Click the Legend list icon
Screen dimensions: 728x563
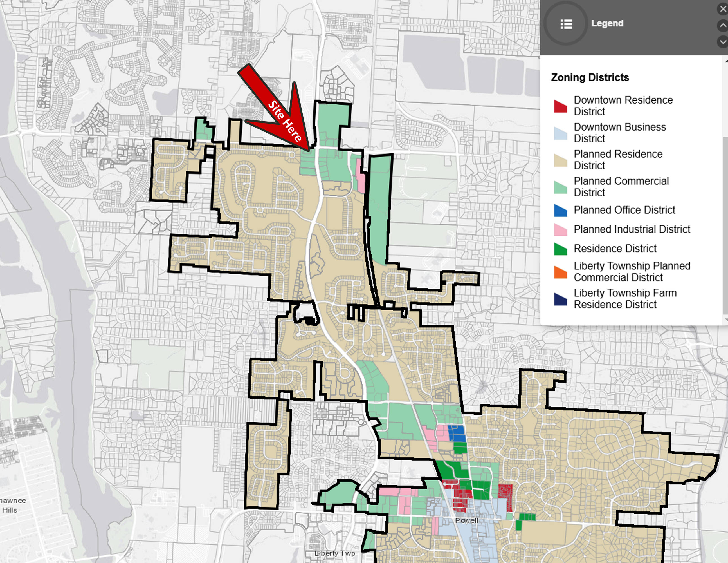coord(566,24)
